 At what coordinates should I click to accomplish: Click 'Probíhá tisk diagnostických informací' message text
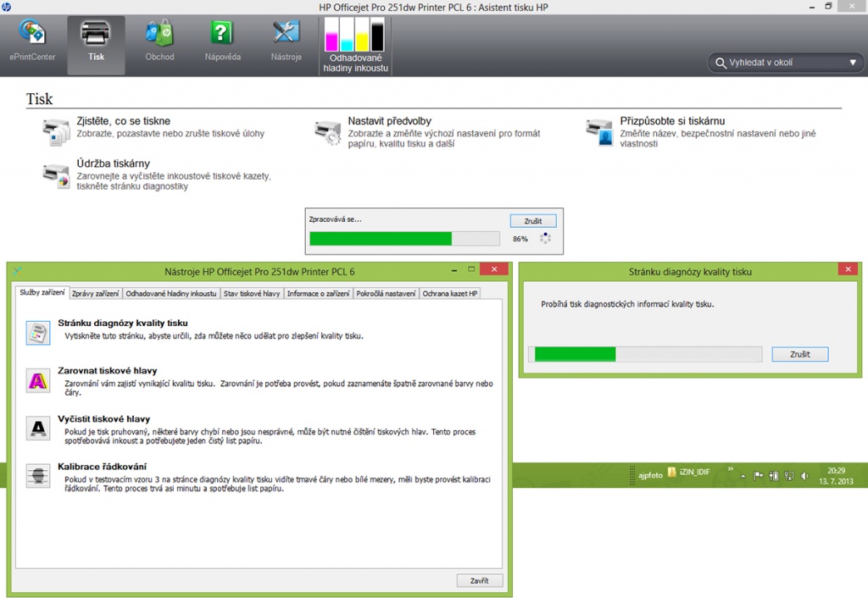627,304
